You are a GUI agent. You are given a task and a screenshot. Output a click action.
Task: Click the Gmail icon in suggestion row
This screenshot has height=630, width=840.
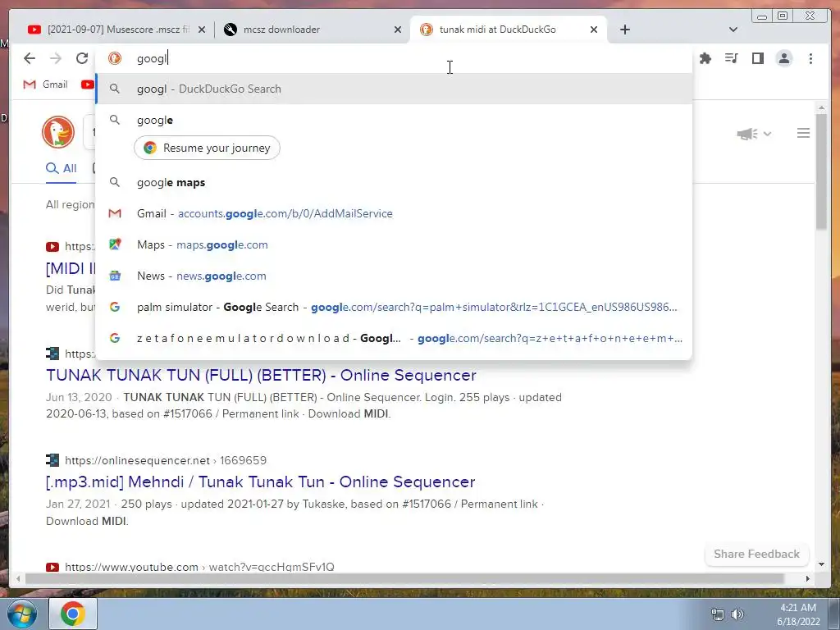[x=115, y=213]
